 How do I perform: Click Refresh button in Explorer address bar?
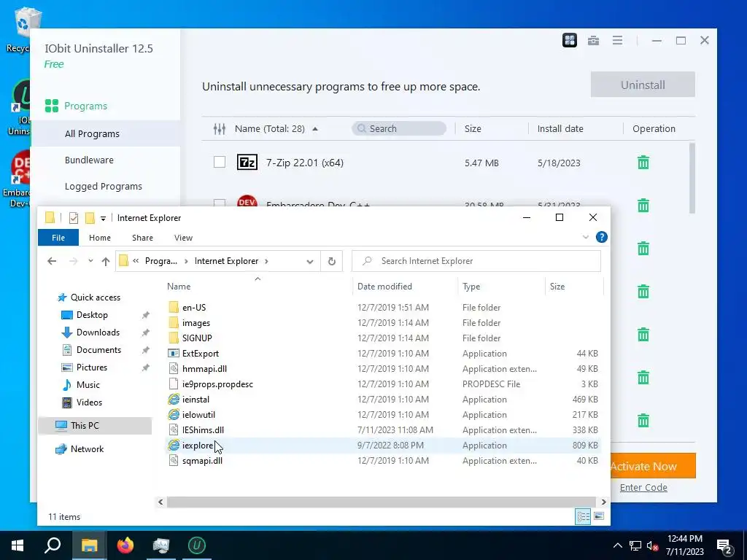(x=332, y=261)
